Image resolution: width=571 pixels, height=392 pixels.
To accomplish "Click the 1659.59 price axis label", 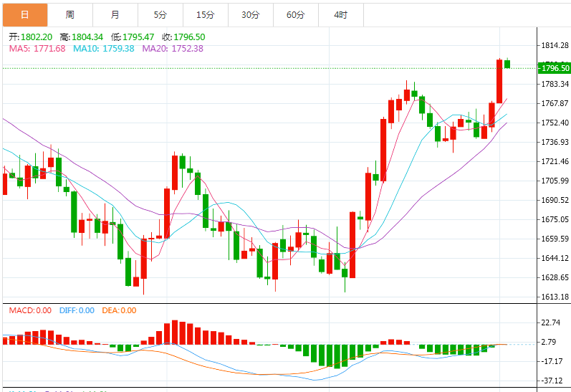I will tap(555, 239).
